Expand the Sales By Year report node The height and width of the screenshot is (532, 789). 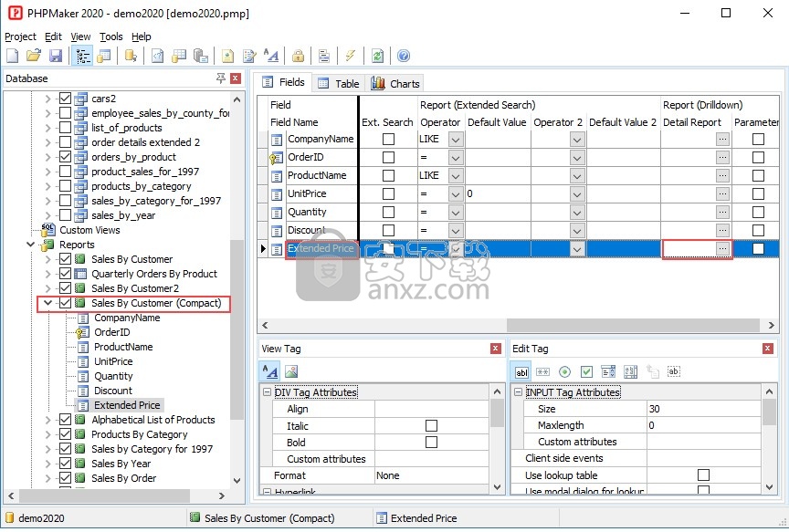click(47, 464)
